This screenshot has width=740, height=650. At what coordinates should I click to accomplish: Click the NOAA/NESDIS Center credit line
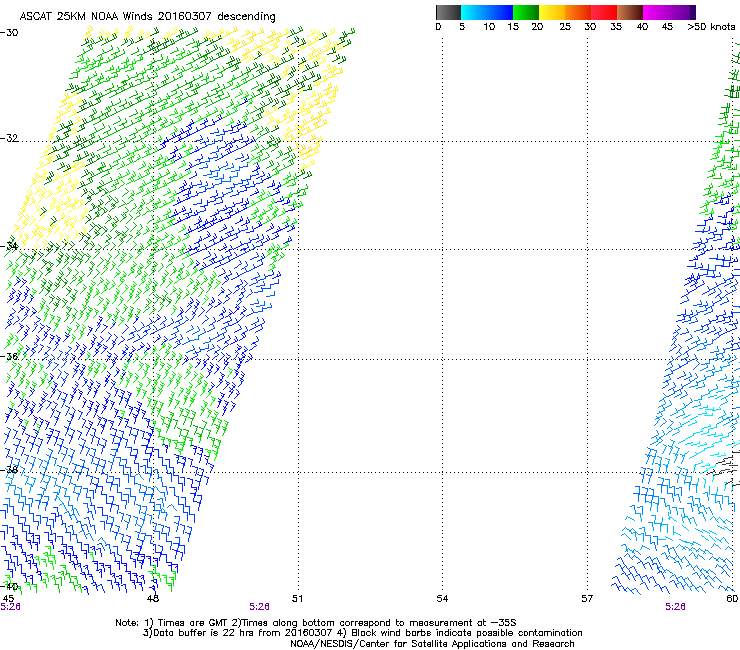click(x=432, y=644)
